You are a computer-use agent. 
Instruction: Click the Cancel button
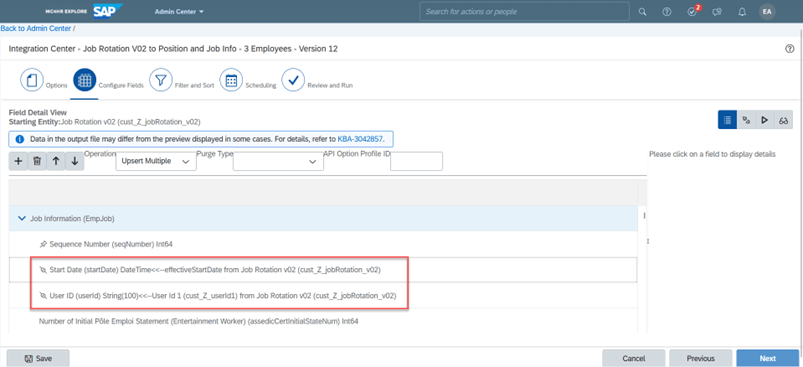pos(633,358)
